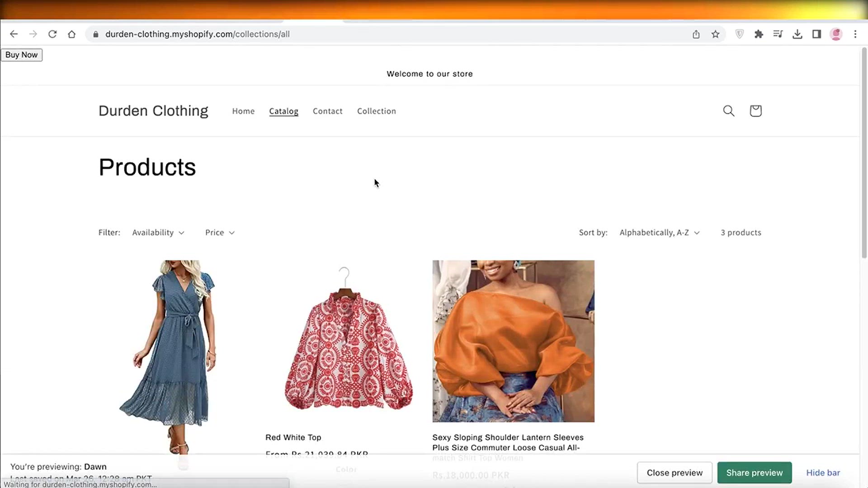Reload the page with refresh icon

(x=52, y=34)
